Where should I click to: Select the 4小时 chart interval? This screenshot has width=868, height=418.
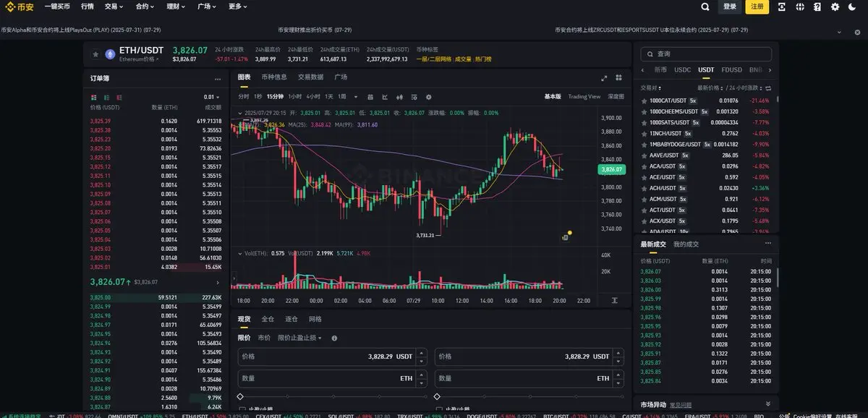pos(313,96)
